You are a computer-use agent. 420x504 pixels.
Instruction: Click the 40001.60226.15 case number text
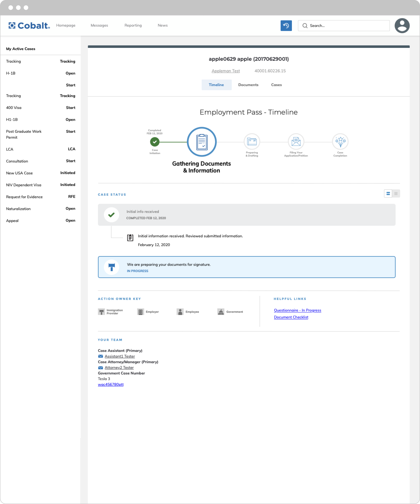click(270, 71)
